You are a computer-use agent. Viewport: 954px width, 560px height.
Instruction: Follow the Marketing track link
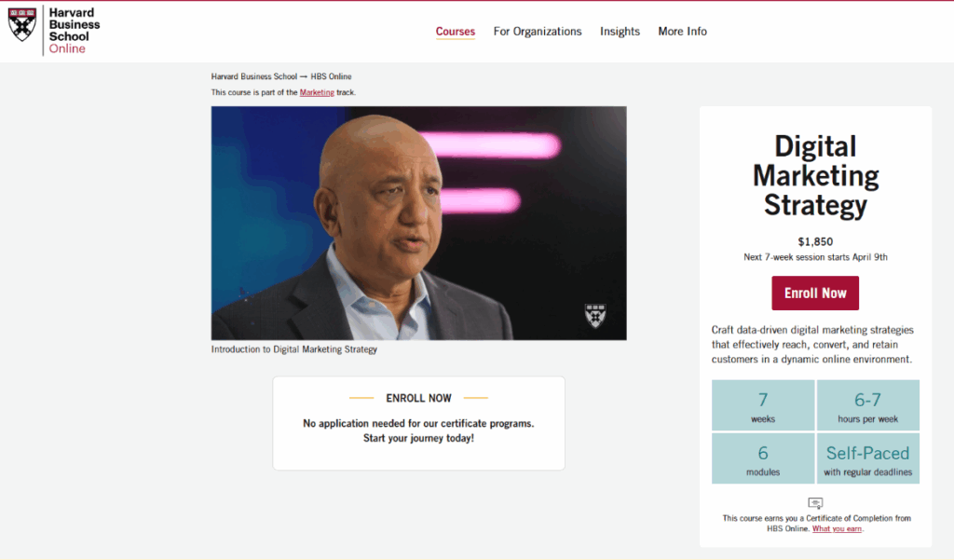pyautogui.click(x=317, y=92)
